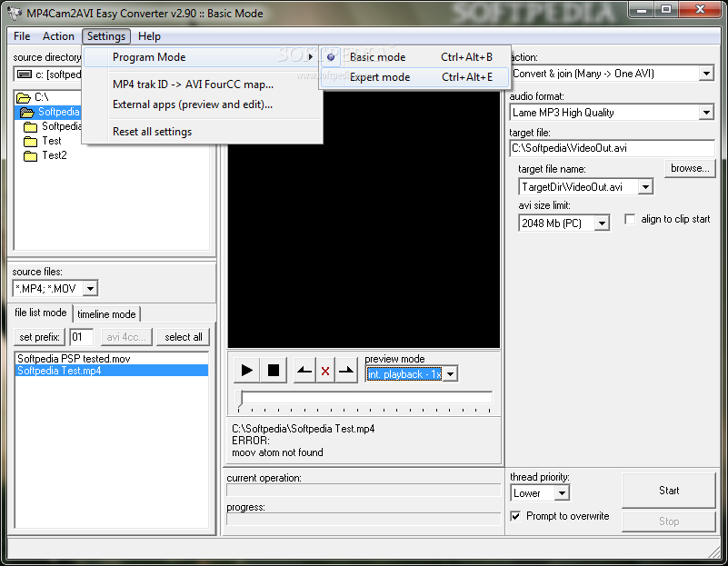Stop preview with the square stop button
The image size is (728, 566).
[x=274, y=371]
